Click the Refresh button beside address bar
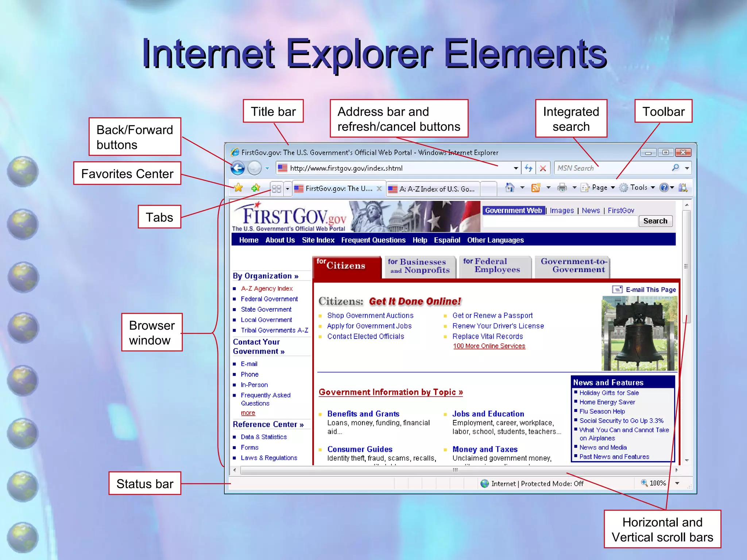Image resolution: width=747 pixels, height=560 pixels. (x=529, y=168)
